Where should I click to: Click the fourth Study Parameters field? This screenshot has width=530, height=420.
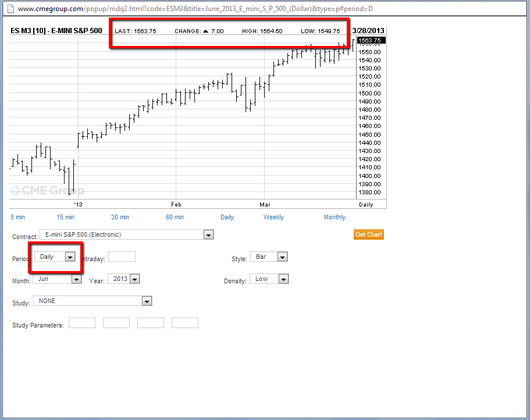185,323
